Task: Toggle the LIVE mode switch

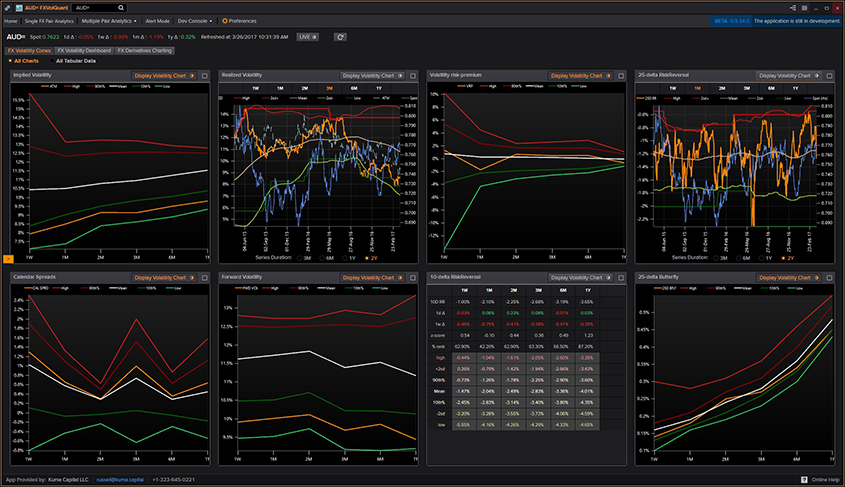Action: pos(307,37)
